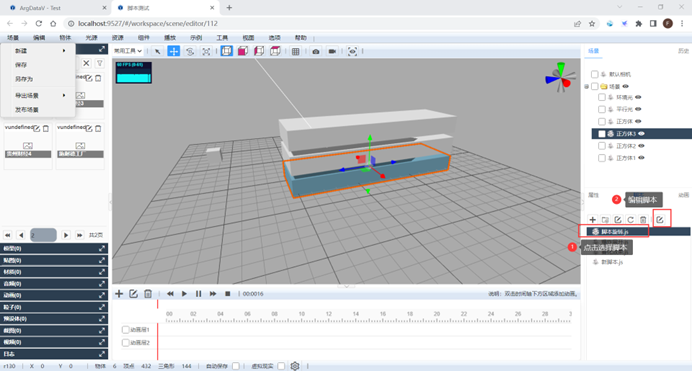
Task: Delete script using trash icon in script toolbar
Action: [x=643, y=219]
